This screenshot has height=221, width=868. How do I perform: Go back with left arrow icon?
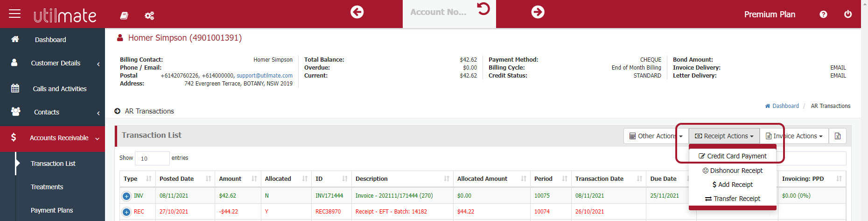click(357, 12)
